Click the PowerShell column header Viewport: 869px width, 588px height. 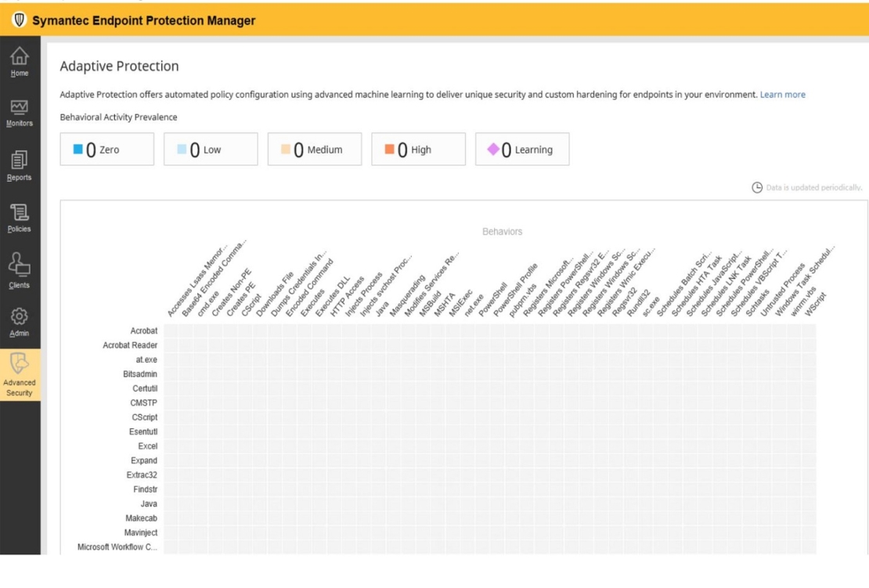[x=493, y=301]
